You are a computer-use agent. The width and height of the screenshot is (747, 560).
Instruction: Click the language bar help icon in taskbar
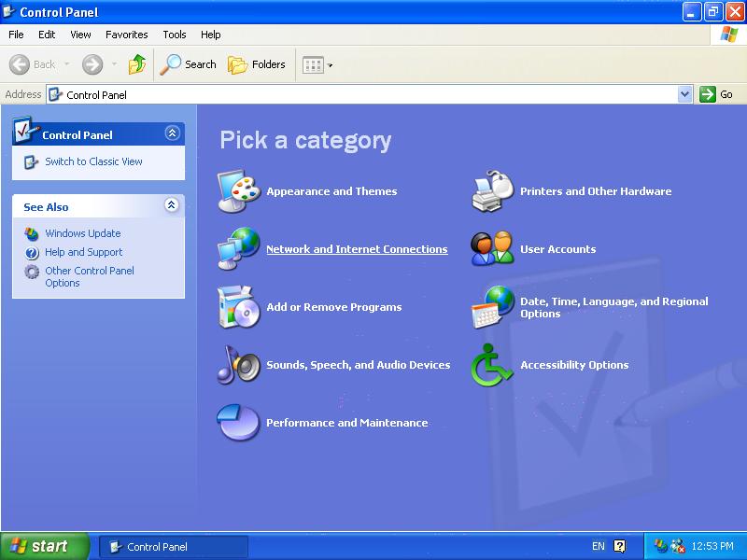(619, 546)
